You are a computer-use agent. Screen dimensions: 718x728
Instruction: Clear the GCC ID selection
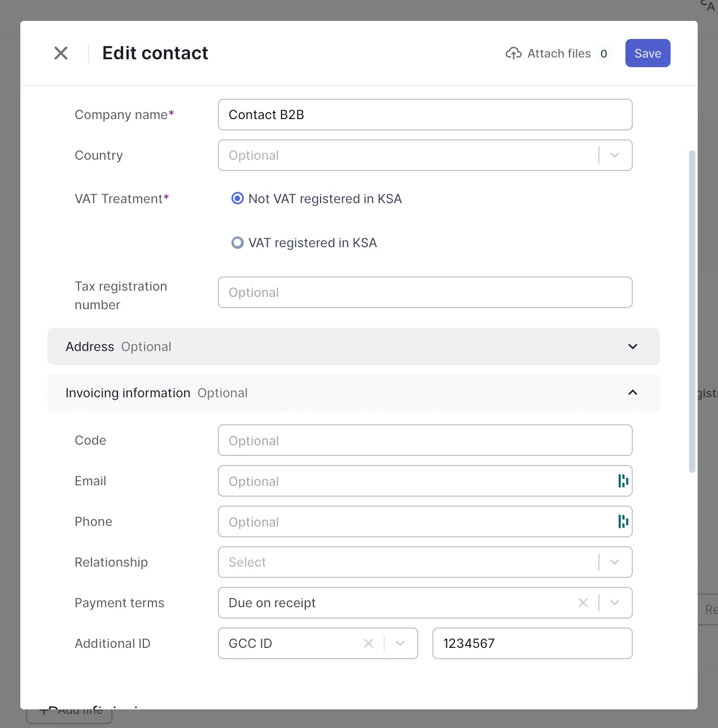tap(369, 643)
